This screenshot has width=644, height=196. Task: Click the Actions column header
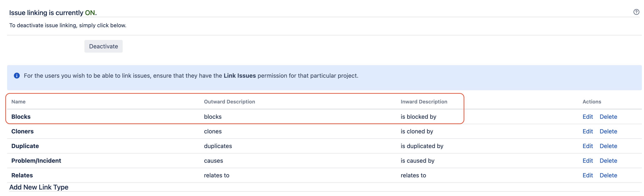[x=592, y=102]
